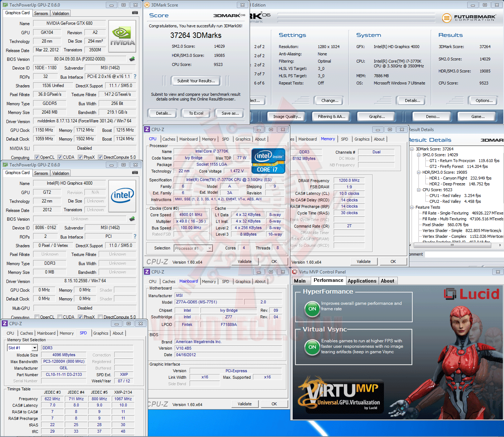Click the Save as... button in 3DMark Score
Viewport: 504px width, 437px height.
pyautogui.click(x=230, y=113)
